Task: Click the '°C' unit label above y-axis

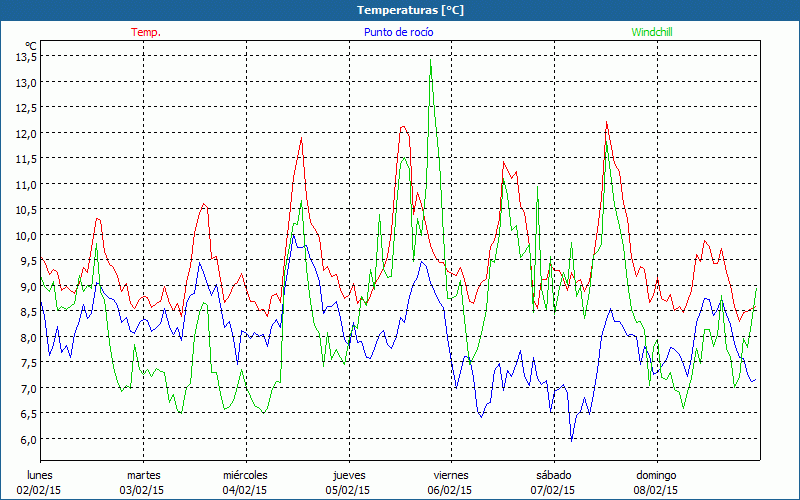Action: click(31, 46)
